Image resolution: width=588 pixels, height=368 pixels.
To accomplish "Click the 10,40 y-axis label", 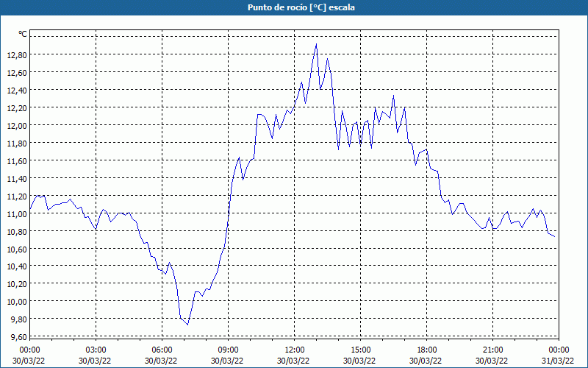I will coord(17,266).
